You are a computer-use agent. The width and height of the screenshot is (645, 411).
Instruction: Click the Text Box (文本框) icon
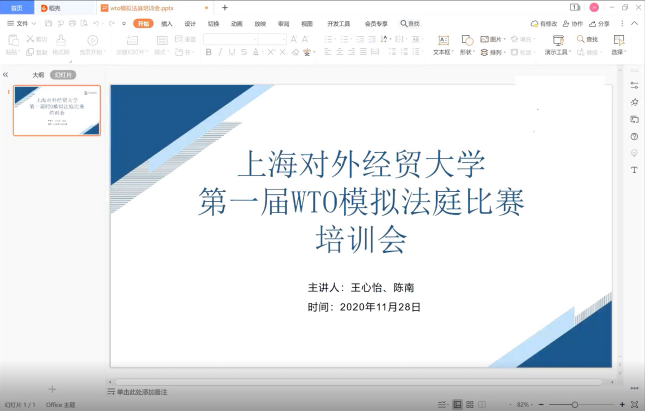[x=442, y=41]
